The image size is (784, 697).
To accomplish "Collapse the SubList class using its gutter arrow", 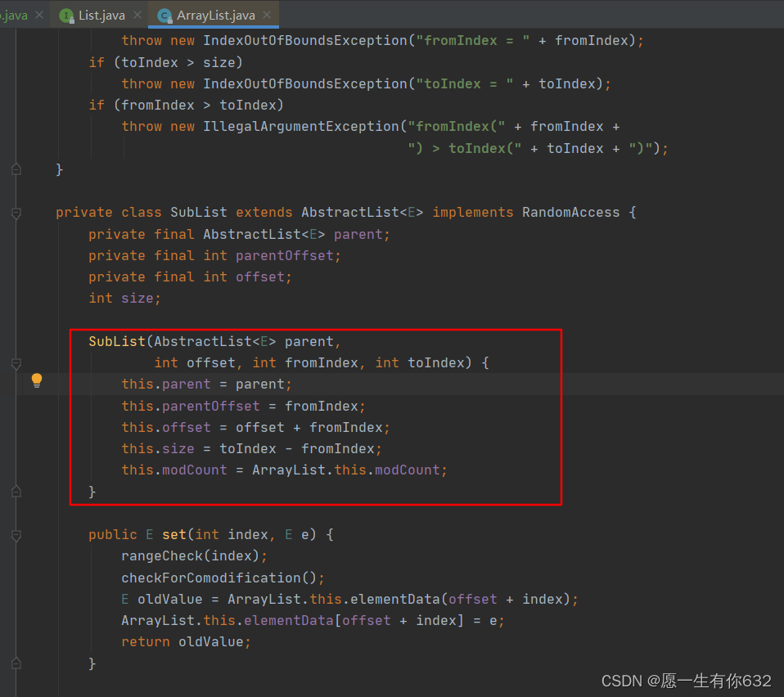I will pos(15,213).
